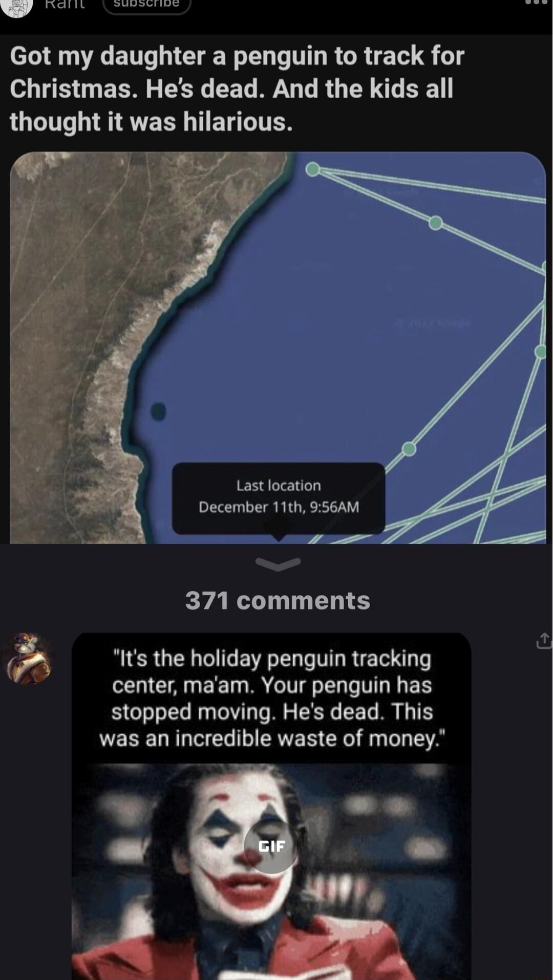Open the penguin tracking map image

[x=278, y=347]
